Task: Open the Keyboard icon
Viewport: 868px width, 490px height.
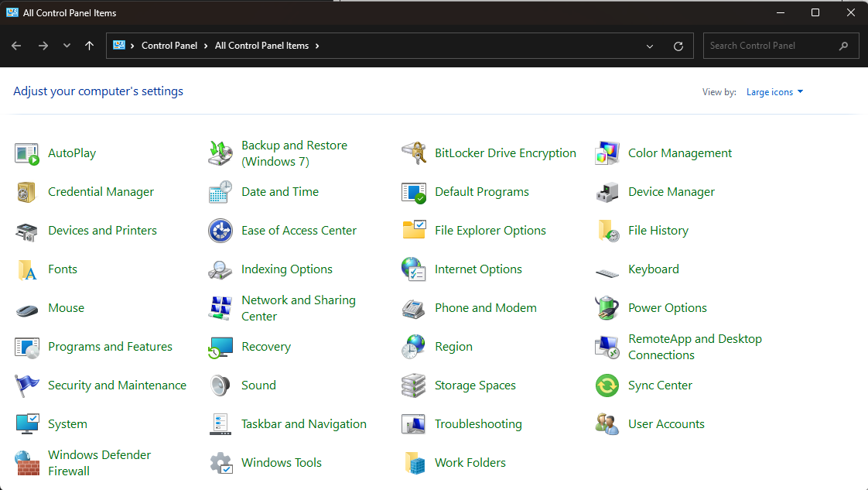Action: (x=607, y=272)
